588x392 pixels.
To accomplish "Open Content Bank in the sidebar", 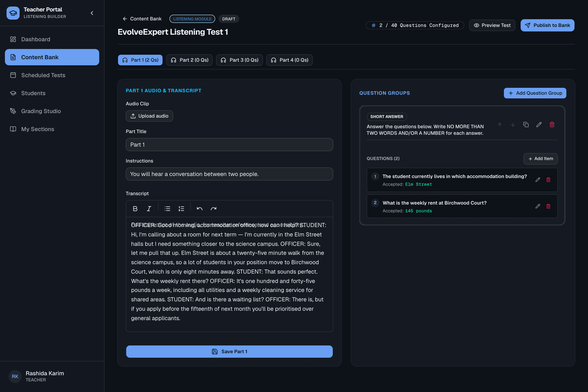I will [52, 57].
